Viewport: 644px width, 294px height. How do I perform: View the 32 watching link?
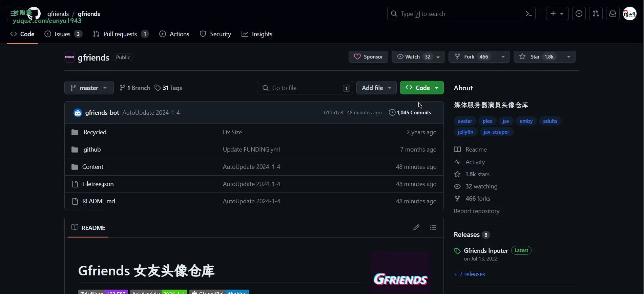point(476,186)
